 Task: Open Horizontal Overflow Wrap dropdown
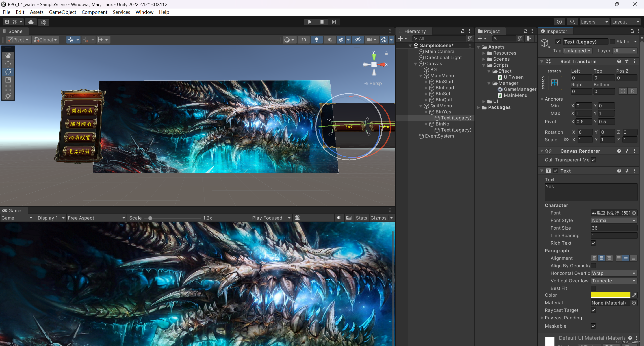click(614, 273)
